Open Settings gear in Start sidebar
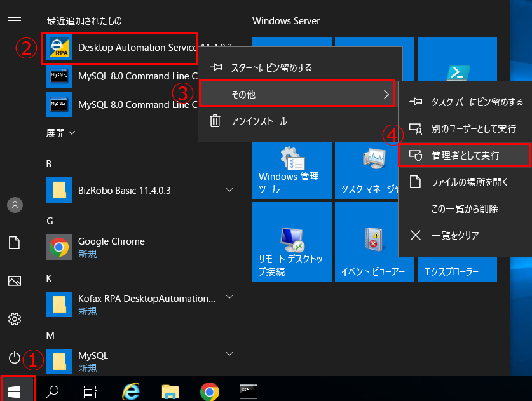 pyautogui.click(x=15, y=319)
